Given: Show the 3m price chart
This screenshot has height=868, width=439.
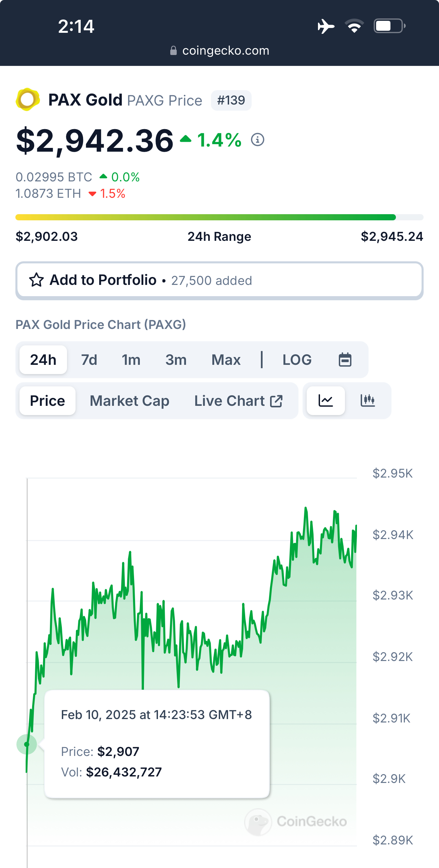Looking at the screenshot, I should (176, 360).
